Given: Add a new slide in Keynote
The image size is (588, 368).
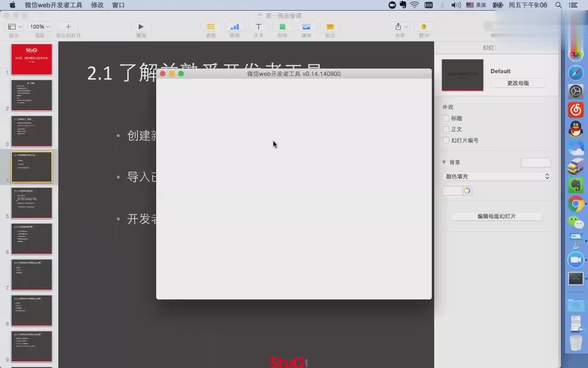Looking at the screenshot, I should [68, 27].
